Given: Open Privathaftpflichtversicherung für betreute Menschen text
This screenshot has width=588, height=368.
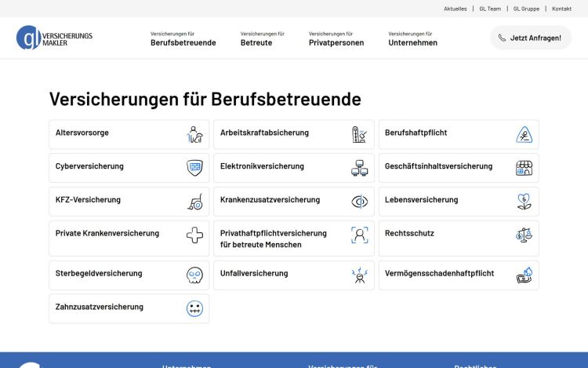Looking at the screenshot, I should coord(274,239).
